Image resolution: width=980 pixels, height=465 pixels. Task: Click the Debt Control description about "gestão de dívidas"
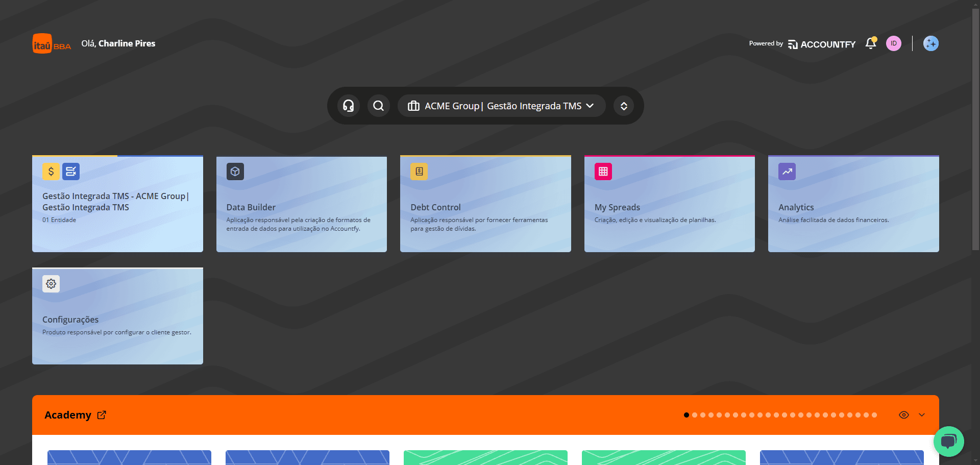[479, 224]
